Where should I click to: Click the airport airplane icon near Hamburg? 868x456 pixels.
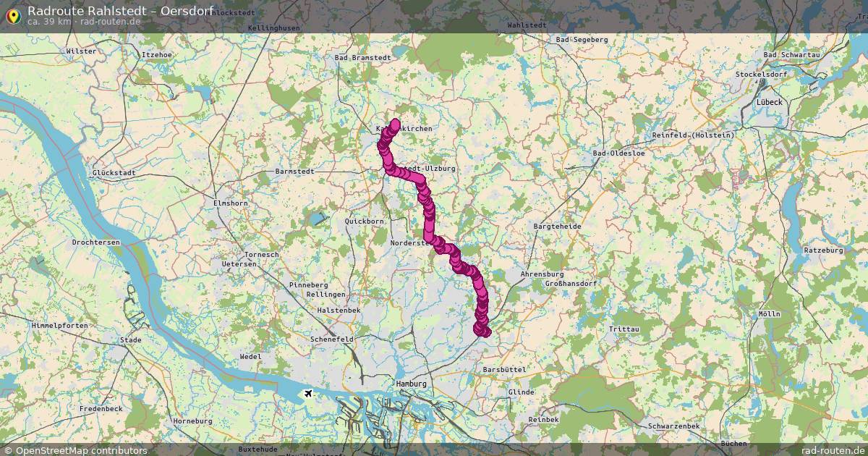point(309,393)
